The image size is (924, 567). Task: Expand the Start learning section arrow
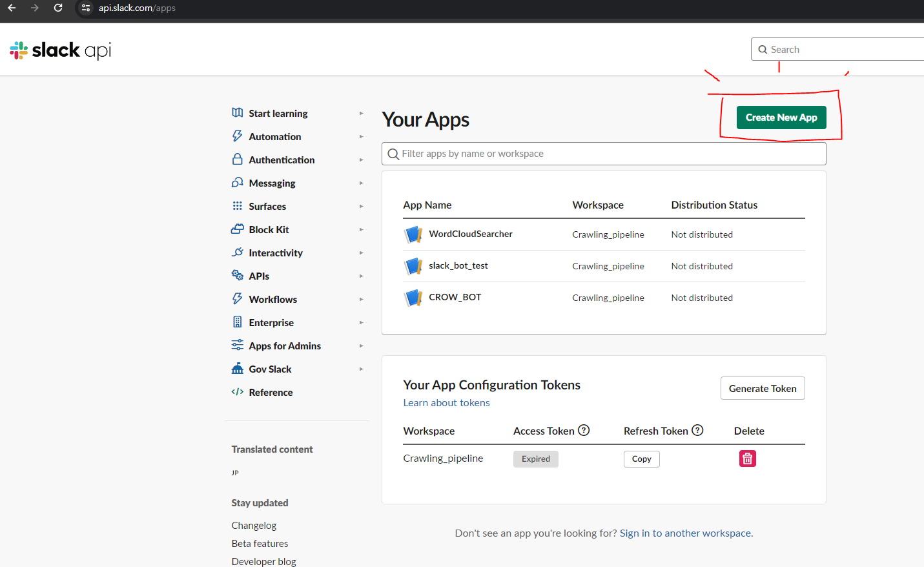(361, 114)
